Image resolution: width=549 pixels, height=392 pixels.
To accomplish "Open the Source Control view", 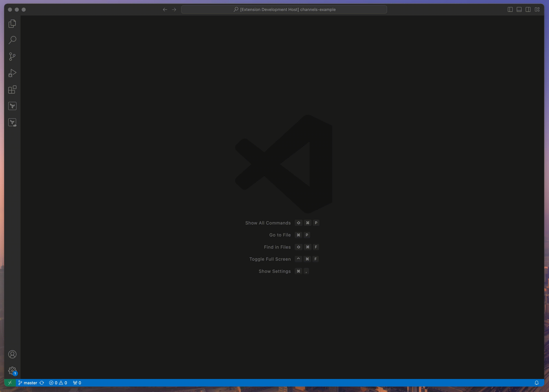I will (x=12, y=56).
